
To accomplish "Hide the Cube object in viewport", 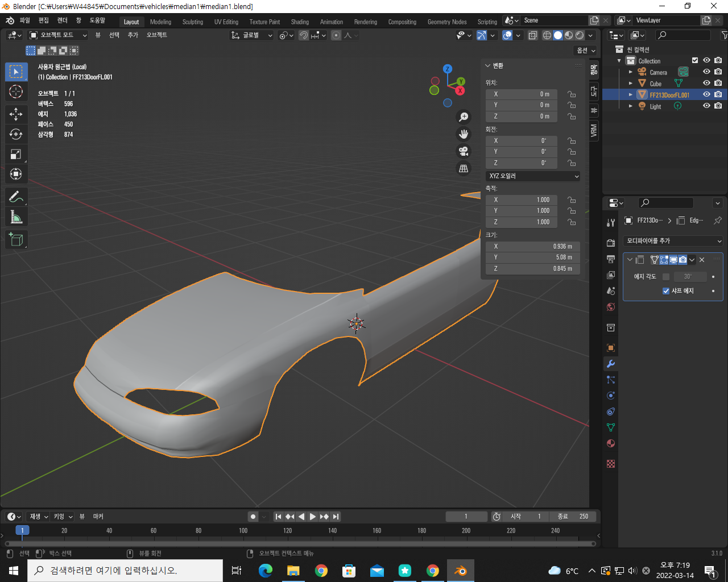I will click(x=706, y=84).
